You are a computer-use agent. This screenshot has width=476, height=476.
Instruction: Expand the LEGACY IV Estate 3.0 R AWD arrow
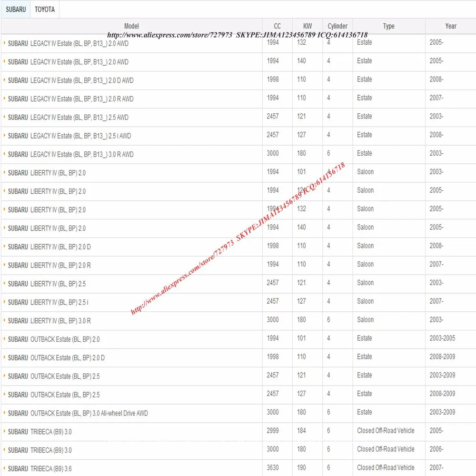tap(4, 154)
